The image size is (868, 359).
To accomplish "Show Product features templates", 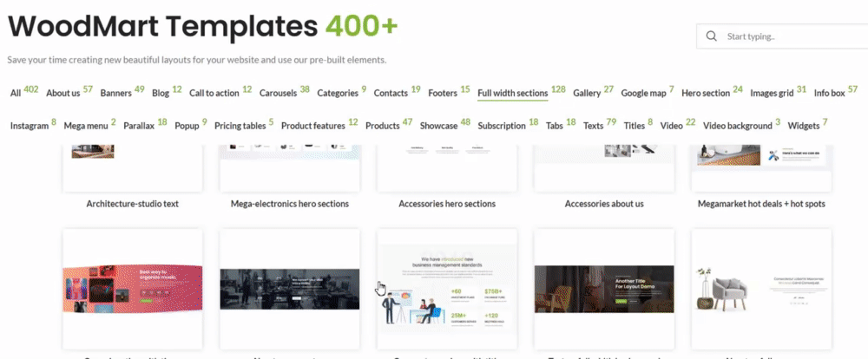I will point(312,126).
